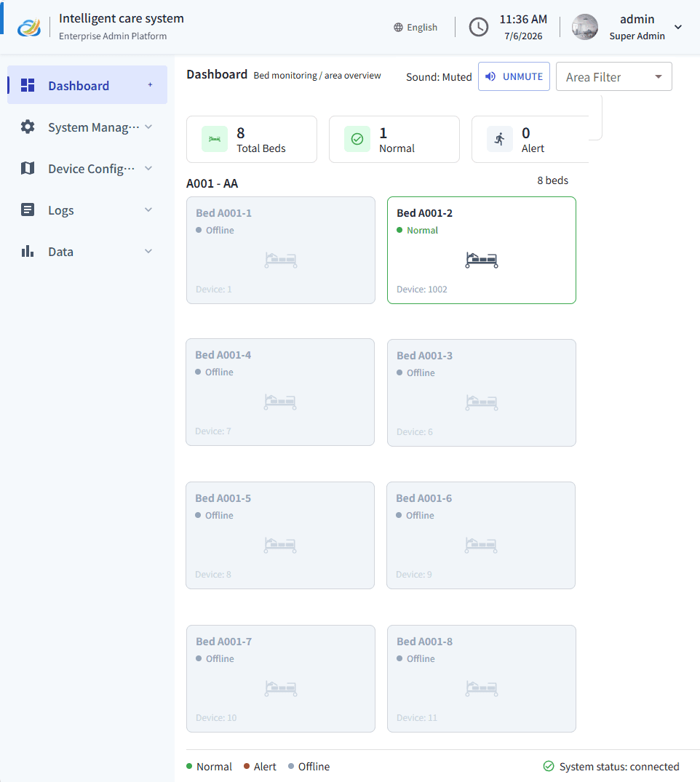Click the Device Config map icon

[28, 168]
